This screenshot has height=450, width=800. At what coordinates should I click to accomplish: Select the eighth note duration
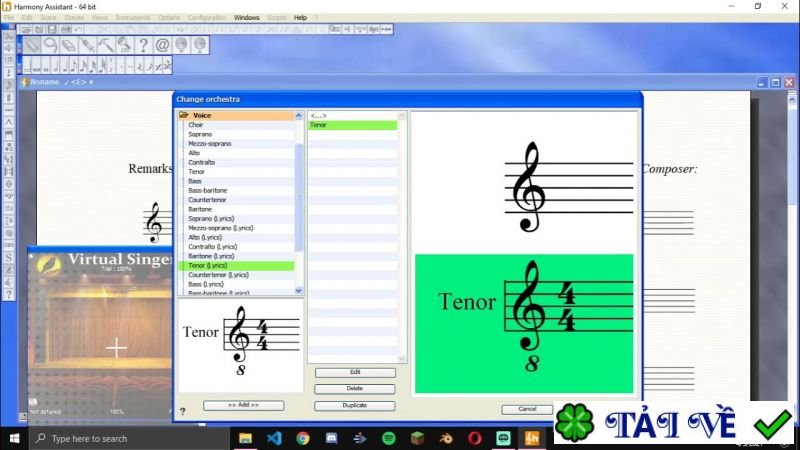pos(74,66)
